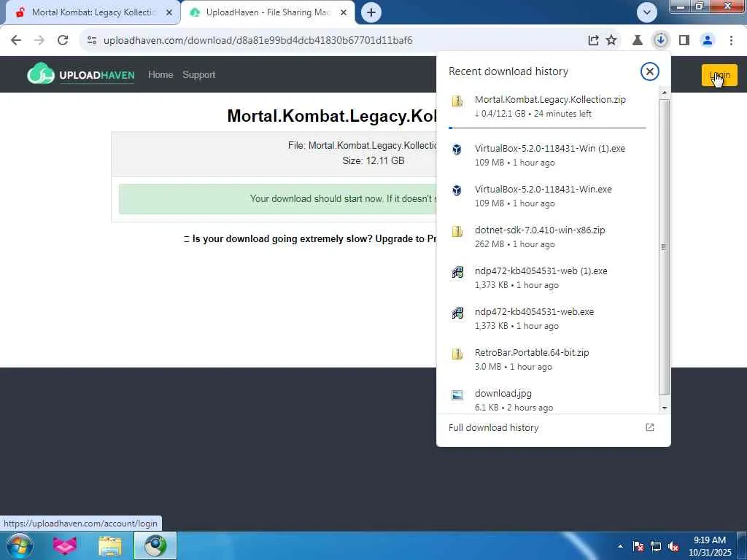Click the green download should start message

pyautogui.click(x=279, y=199)
